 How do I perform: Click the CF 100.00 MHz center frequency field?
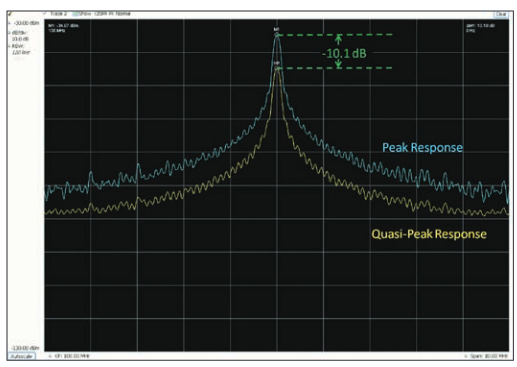(69, 356)
